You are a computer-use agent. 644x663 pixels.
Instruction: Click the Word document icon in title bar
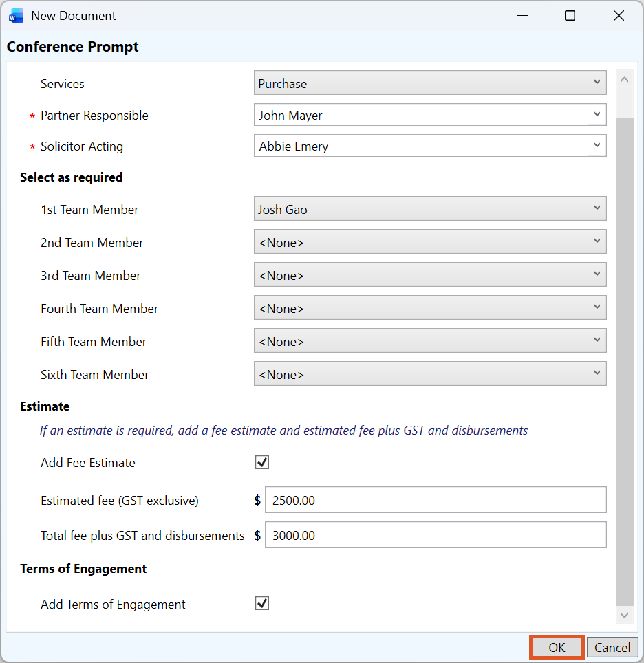(x=16, y=16)
